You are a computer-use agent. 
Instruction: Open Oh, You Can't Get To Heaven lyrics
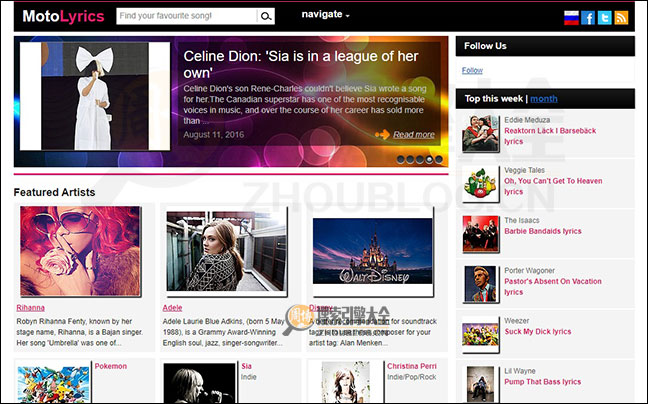[553, 186]
